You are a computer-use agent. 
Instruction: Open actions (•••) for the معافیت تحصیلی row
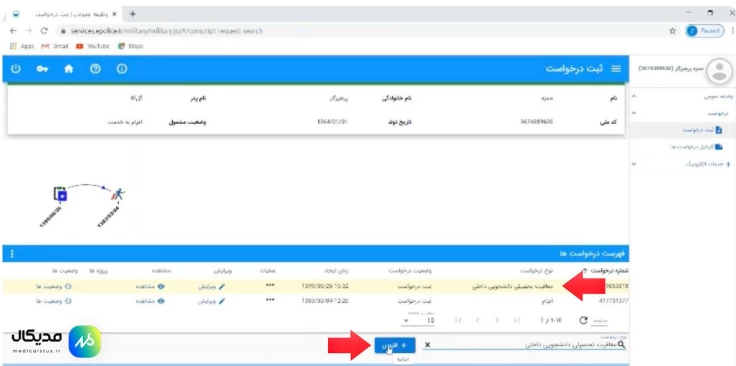pos(270,286)
